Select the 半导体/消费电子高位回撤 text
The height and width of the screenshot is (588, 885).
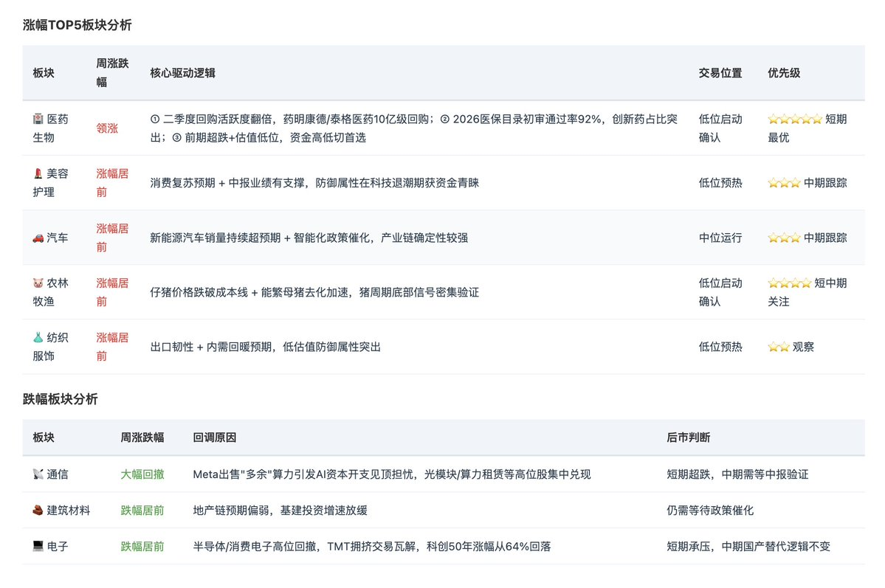tap(255, 546)
